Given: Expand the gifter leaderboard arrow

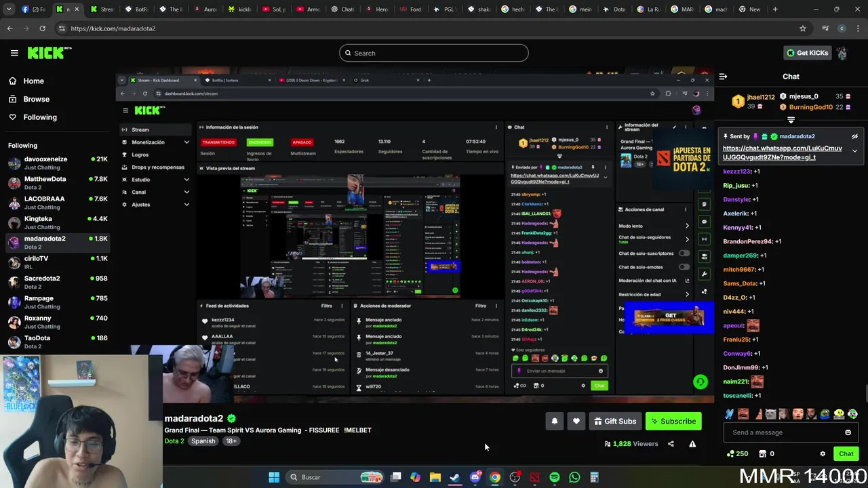Looking at the screenshot, I should [791, 120].
